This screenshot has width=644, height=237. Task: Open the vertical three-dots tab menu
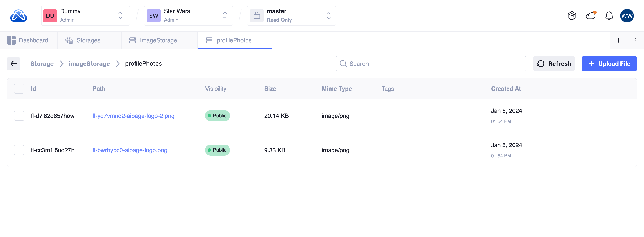(x=636, y=40)
